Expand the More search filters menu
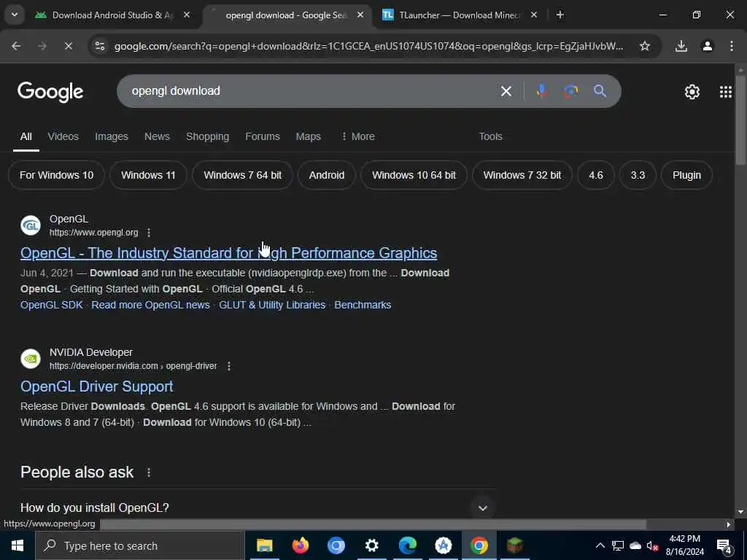Image resolution: width=747 pixels, height=560 pixels. point(357,136)
